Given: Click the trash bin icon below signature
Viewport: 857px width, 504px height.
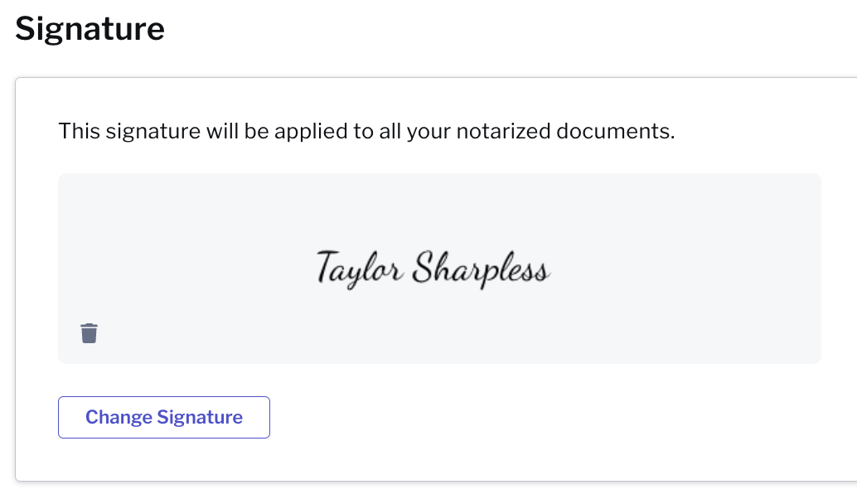Looking at the screenshot, I should coord(89,333).
